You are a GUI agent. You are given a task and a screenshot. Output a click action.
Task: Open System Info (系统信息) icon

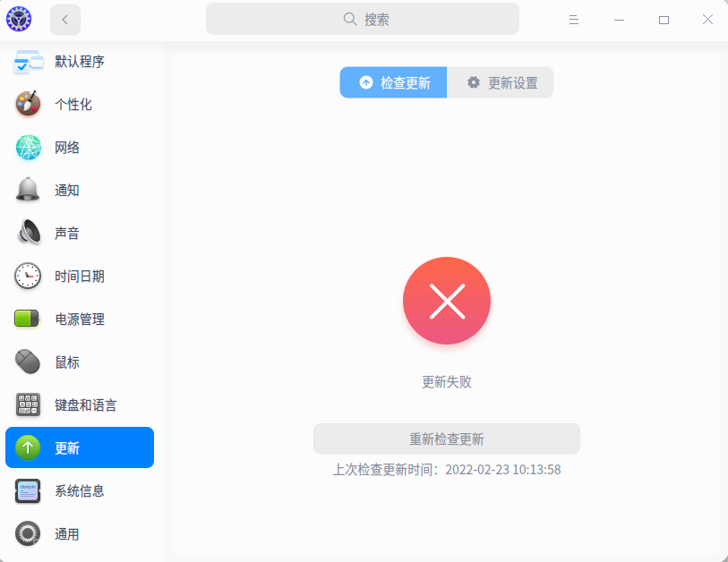point(28,491)
